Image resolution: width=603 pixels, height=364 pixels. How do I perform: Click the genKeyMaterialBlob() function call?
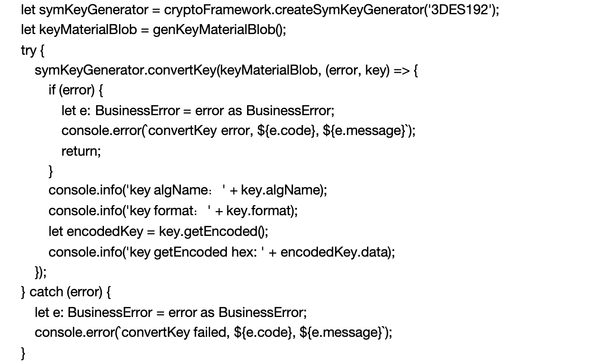coord(219,30)
